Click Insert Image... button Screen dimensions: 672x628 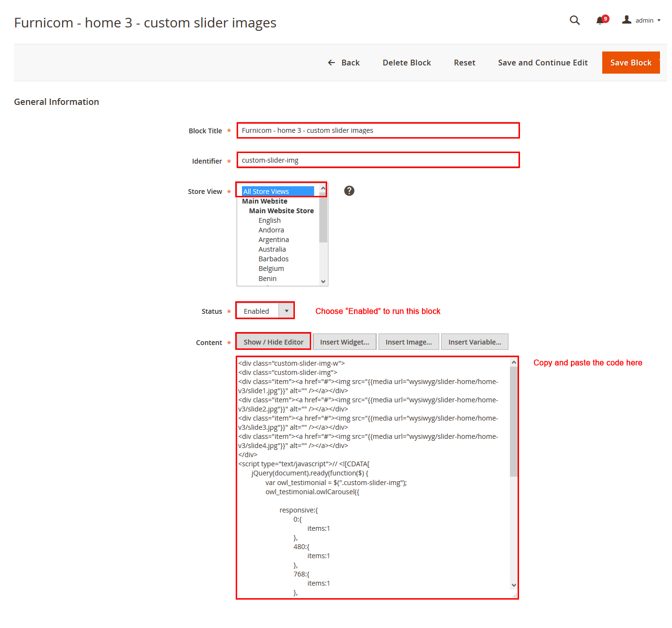[409, 342]
